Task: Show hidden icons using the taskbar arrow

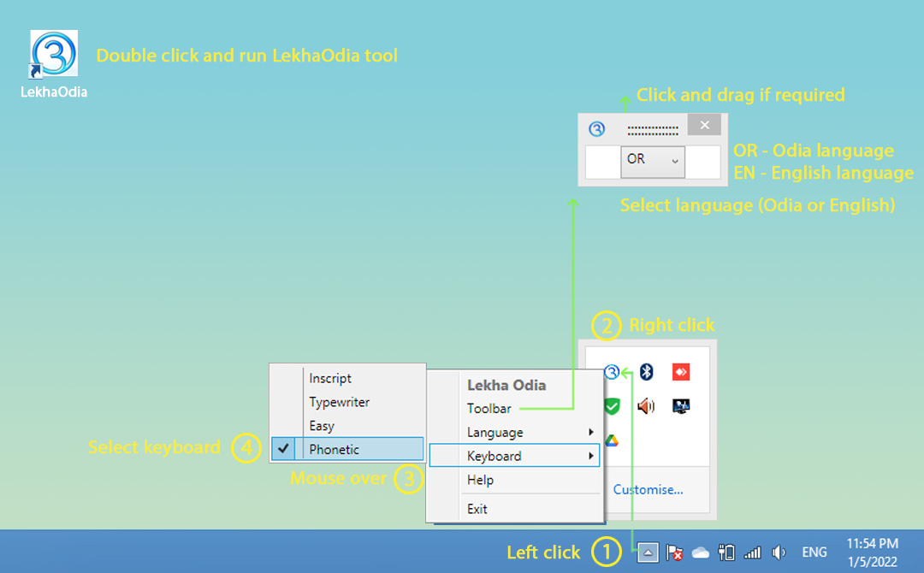Action: click(648, 552)
